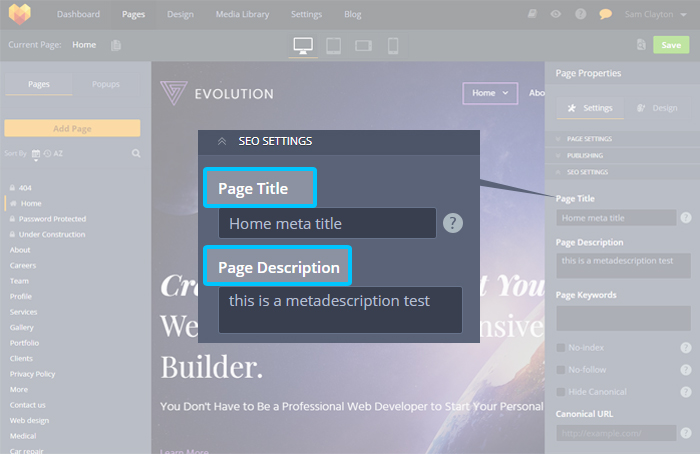Select the Contact us page

pyautogui.click(x=28, y=405)
